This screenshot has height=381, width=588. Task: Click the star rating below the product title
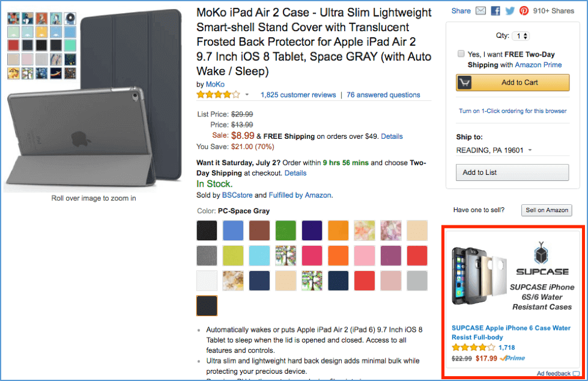(217, 94)
